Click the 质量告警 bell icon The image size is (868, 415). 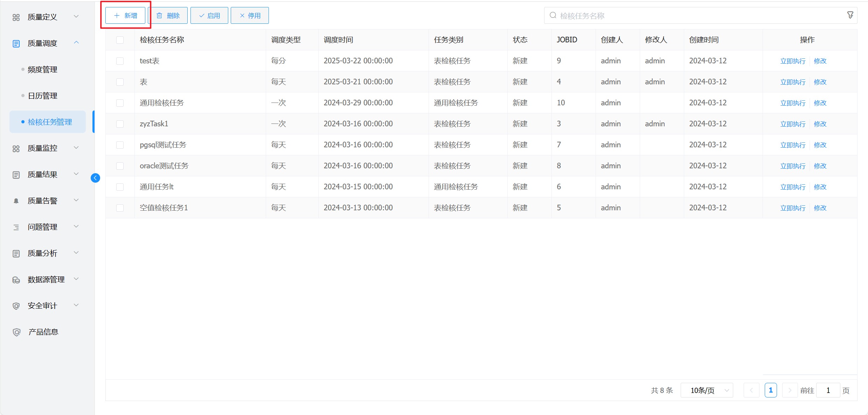point(16,201)
